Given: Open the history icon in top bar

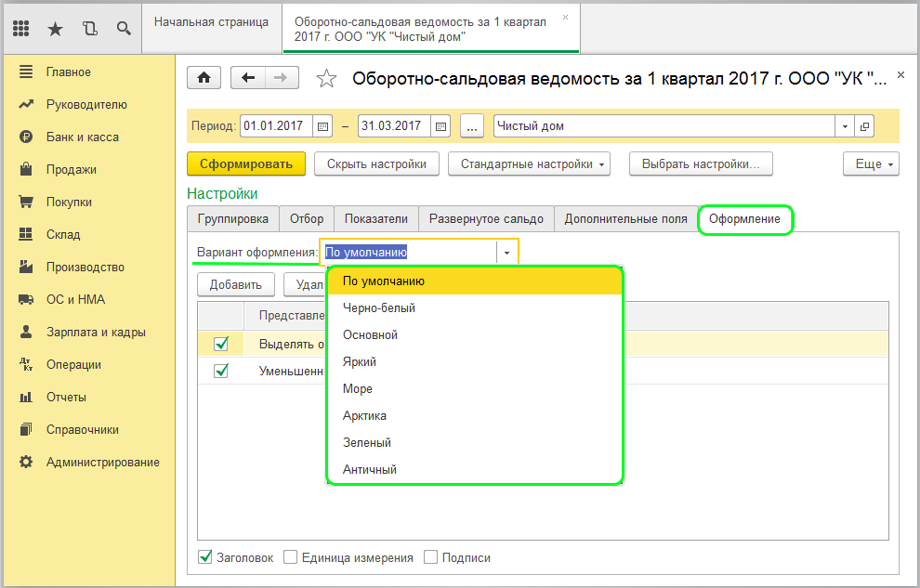Looking at the screenshot, I should coord(89,29).
